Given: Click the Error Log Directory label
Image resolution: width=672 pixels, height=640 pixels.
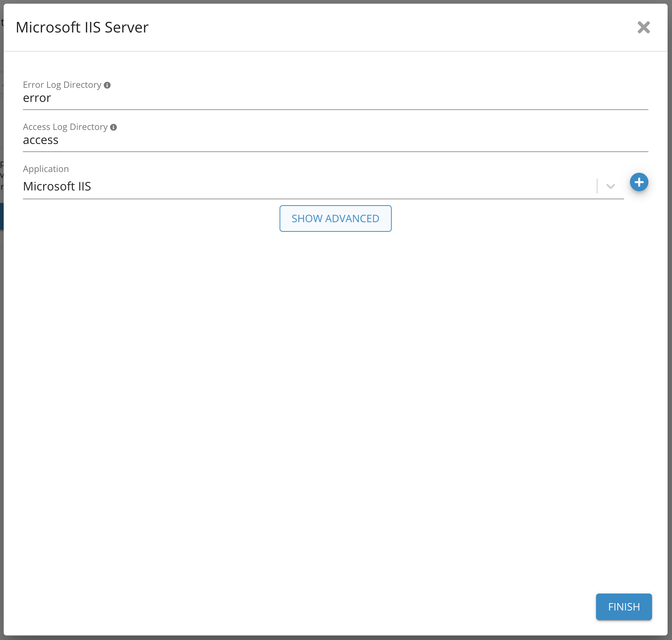Looking at the screenshot, I should (x=62, y=85).
